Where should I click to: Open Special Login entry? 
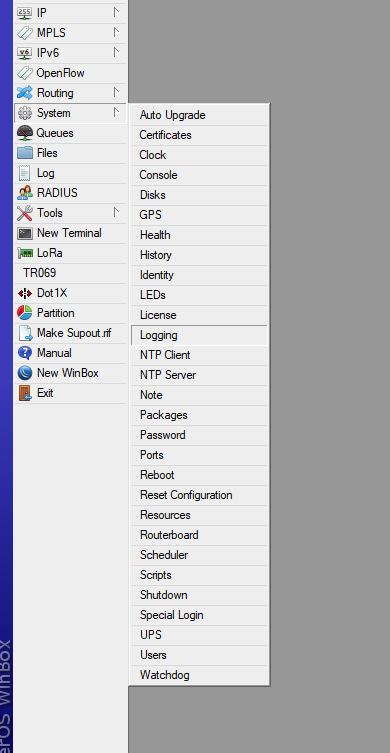[x=199, y=616]
